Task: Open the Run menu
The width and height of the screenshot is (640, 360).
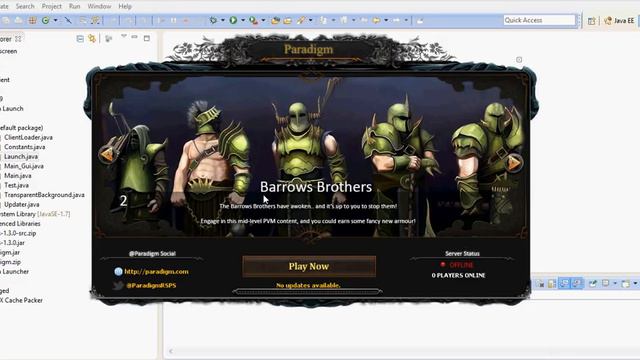Action: (74, 7)
